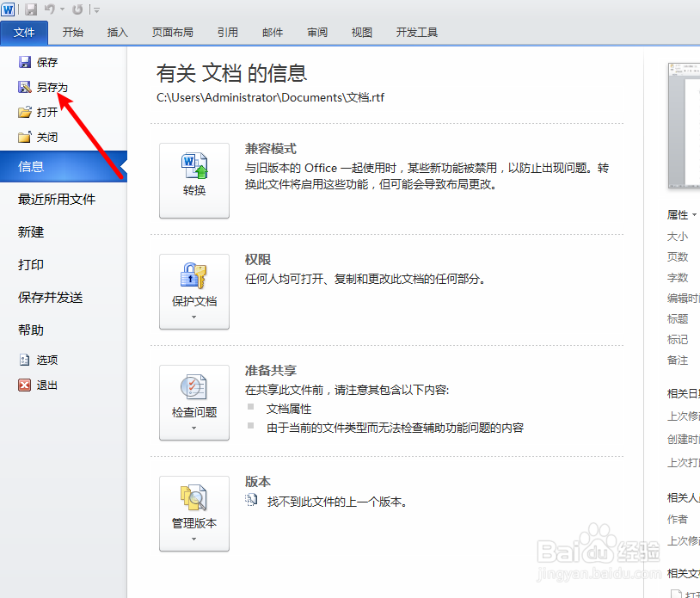The width and height of the screenshot is (700, 598).
Task: Click the Undo icon in quick access toolbar
Action: point(50,9)
